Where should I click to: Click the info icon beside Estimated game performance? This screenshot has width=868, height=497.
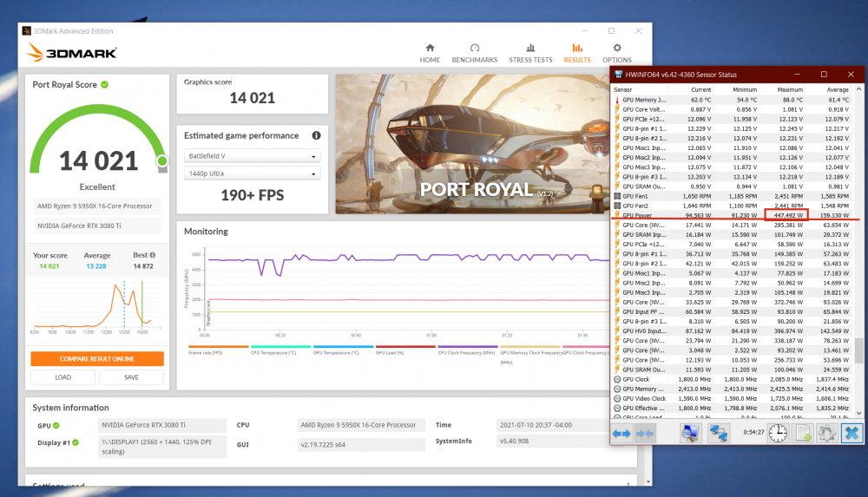pos(316,136)
